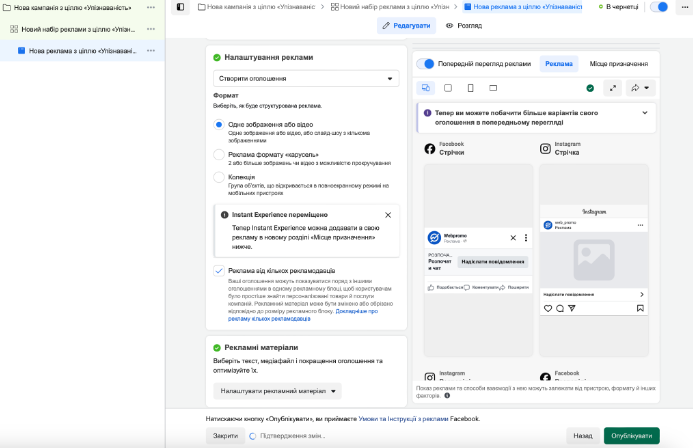This screenshot has height=448, width=693.
Task: Toggle Попередній перегляд реклами switch
Action: 427,64
